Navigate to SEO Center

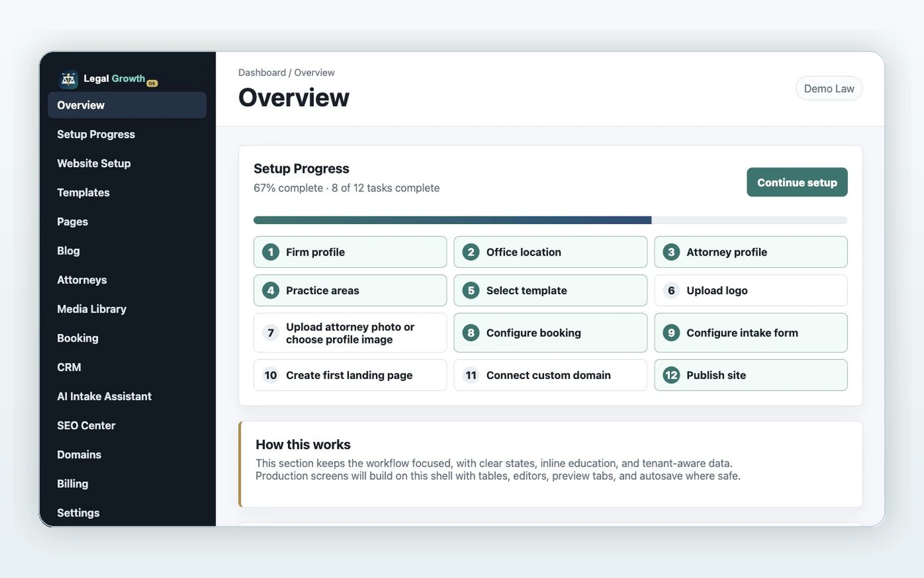[127, 426]
